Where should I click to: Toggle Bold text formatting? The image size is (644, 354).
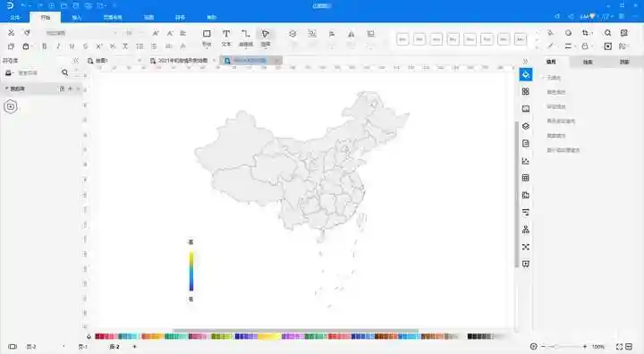coord(45,46)
